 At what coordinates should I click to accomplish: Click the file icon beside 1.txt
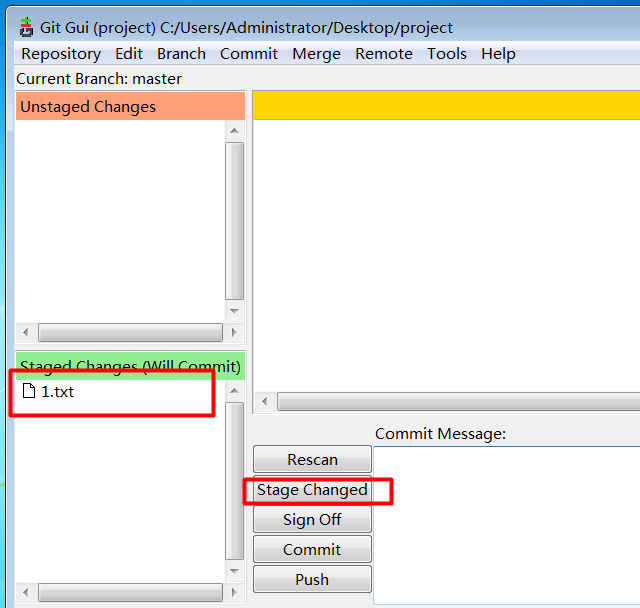click(x=29, y=391)
